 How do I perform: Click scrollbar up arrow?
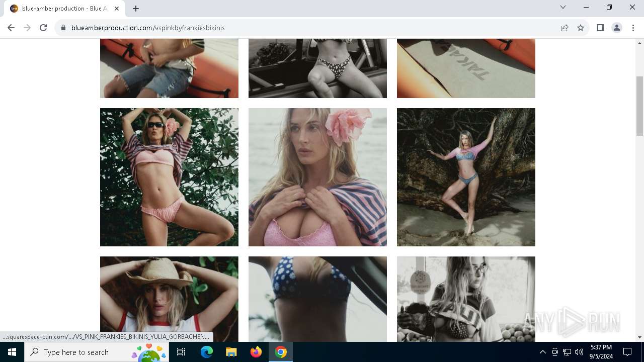point(639,43)
